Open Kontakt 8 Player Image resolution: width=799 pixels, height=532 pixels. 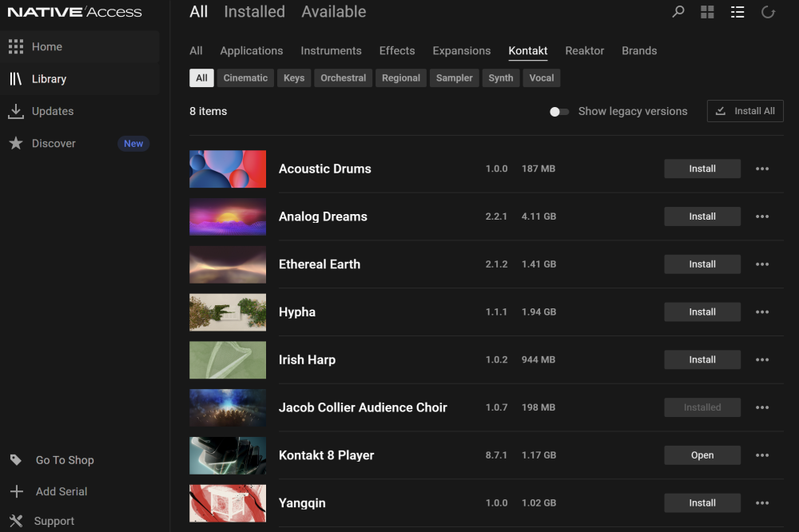point(702,455)
